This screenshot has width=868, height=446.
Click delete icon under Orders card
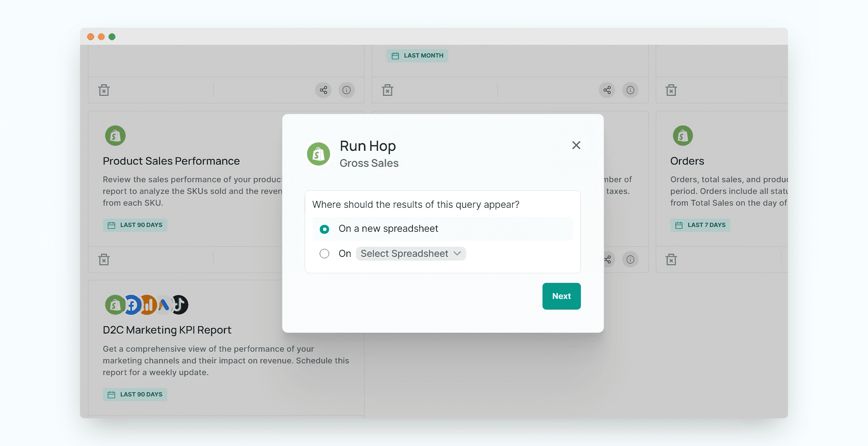671,260
